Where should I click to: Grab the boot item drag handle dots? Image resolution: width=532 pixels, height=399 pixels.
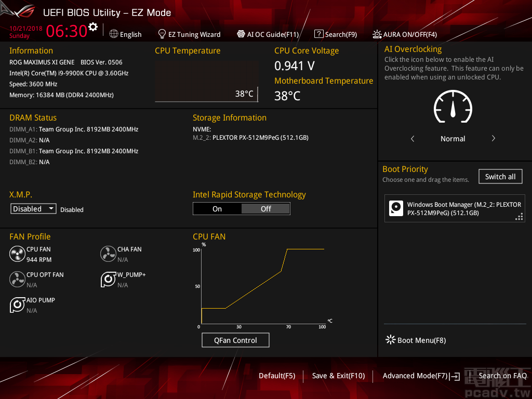coord(519,217)
